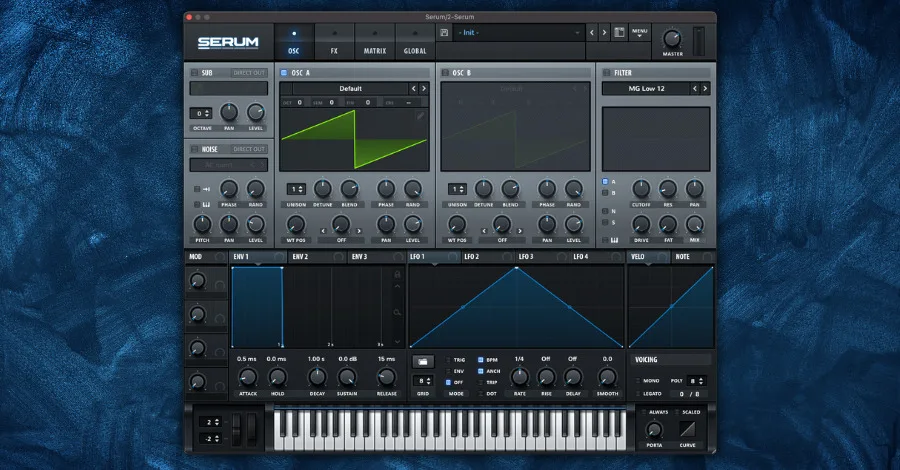Click the filter CUTOFF knob
Screen dimensions: 900x470
click(x=641, y=189)
